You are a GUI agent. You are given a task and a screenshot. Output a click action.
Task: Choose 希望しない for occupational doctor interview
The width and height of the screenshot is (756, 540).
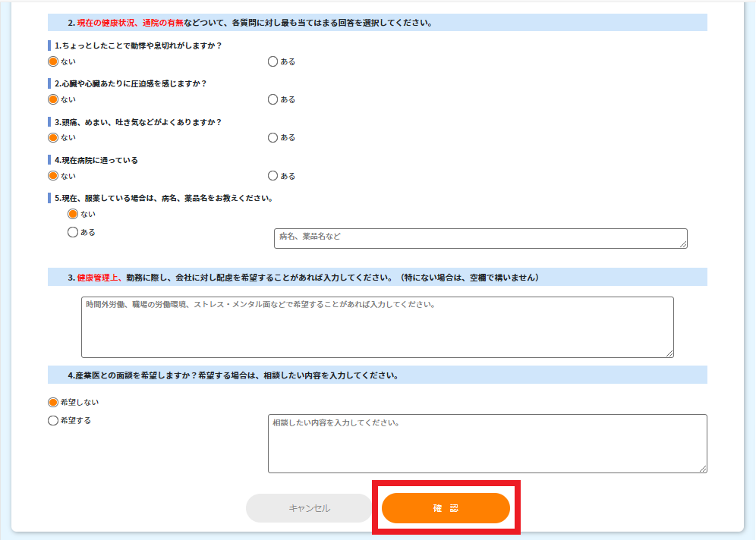[53, 402]
